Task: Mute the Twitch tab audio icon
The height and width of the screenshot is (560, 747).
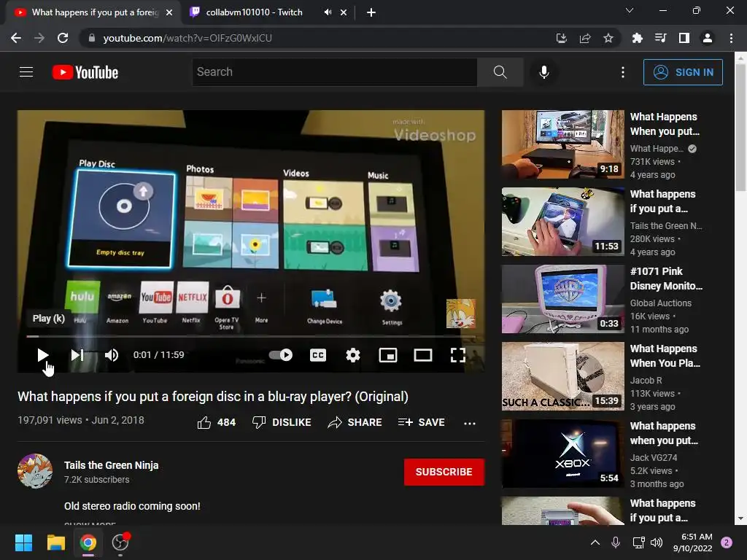Action: point(328,12)
